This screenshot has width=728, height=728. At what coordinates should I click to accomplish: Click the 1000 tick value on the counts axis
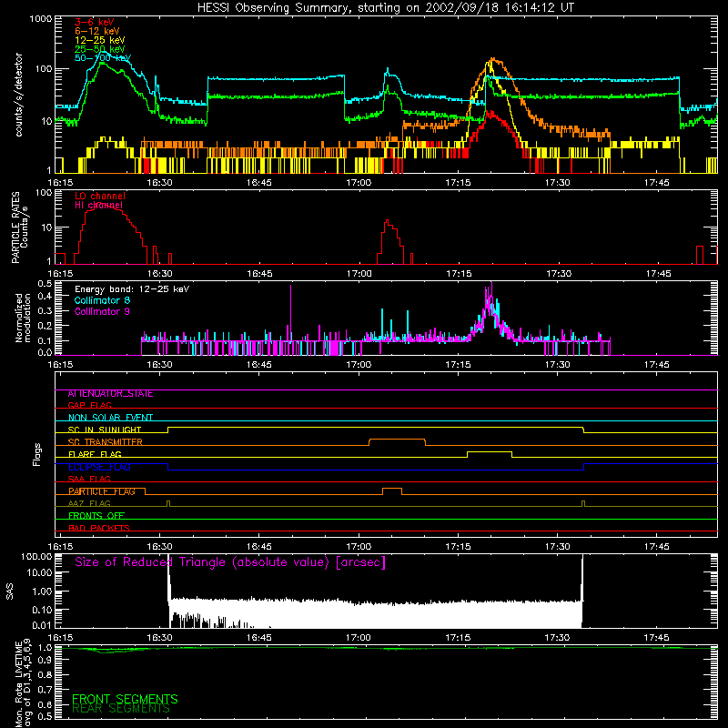(x=40, y=19)
